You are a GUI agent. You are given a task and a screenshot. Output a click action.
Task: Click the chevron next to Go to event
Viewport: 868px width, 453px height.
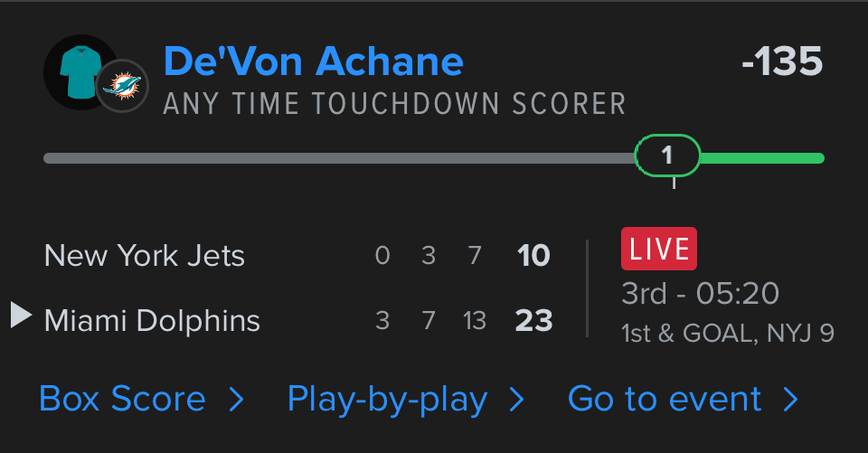790,400
